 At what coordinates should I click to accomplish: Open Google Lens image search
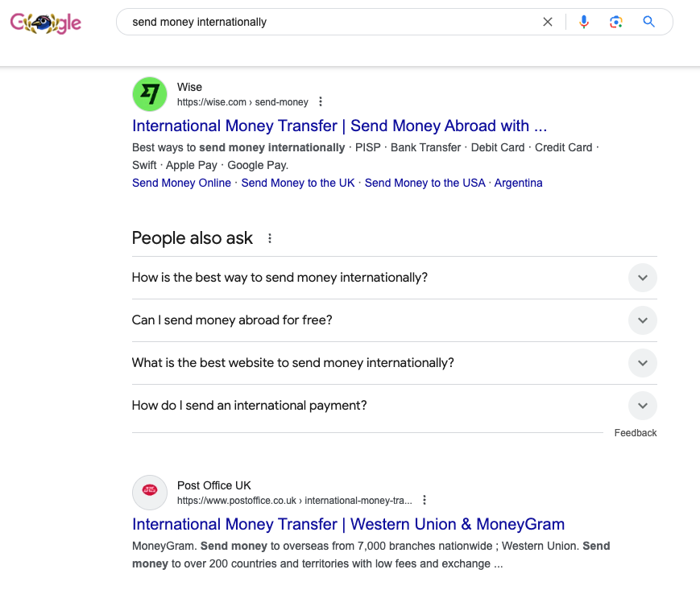coord(616,22)
